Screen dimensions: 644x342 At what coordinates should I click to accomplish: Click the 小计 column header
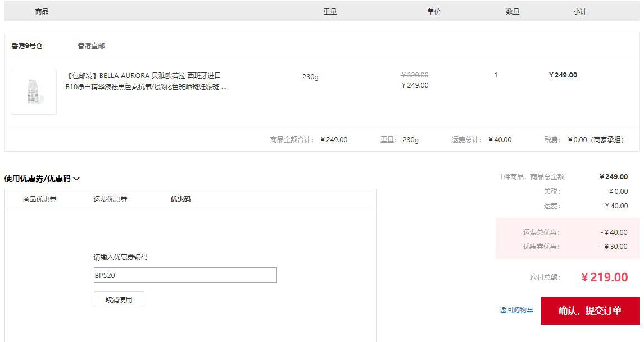[x=580, y=11]
